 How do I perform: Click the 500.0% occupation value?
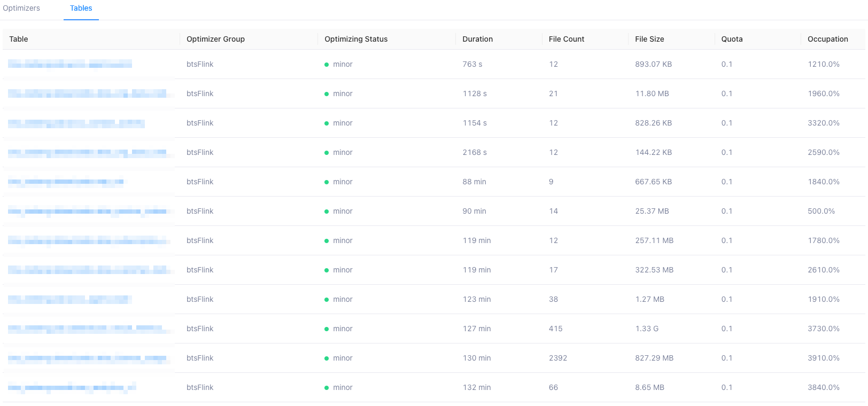tap(821, 211)
